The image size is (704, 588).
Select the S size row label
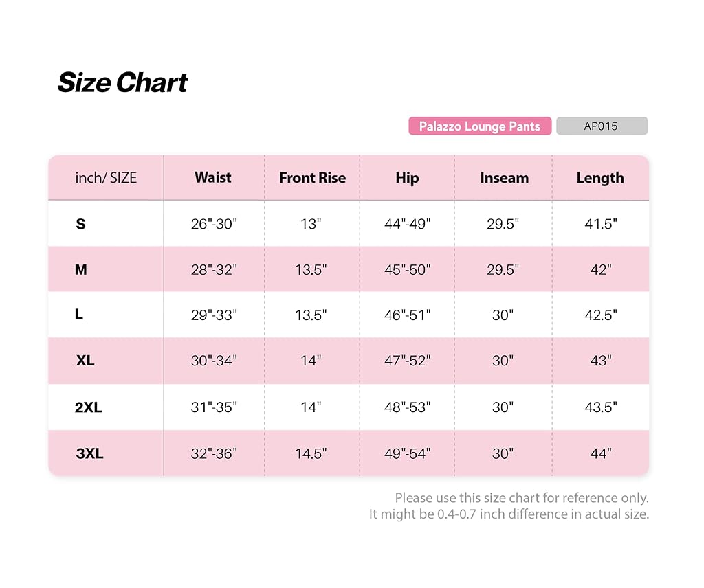pyautogui.click(x=81, y=224)
